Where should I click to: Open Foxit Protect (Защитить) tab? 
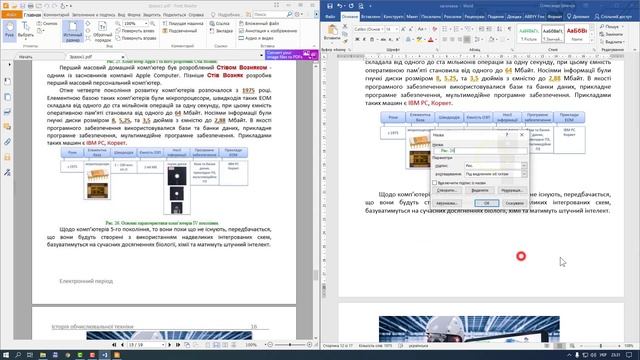[151, 15]
